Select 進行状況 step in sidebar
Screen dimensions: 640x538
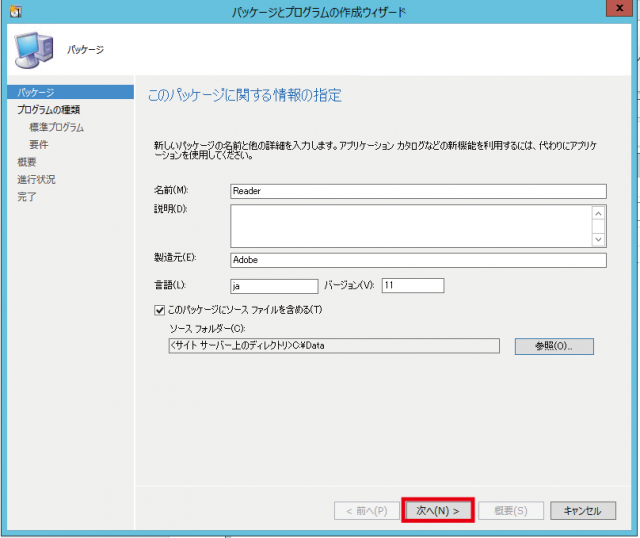click(x=36, y=179)
